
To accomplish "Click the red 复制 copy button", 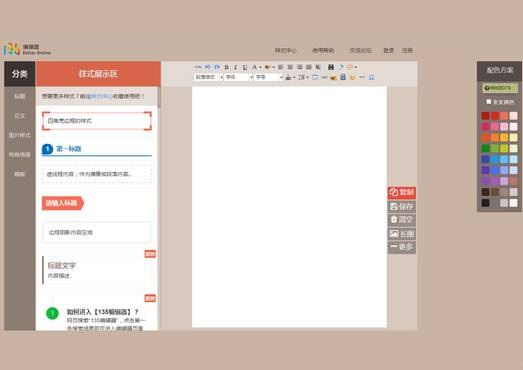I will click(x=402, y=192).
